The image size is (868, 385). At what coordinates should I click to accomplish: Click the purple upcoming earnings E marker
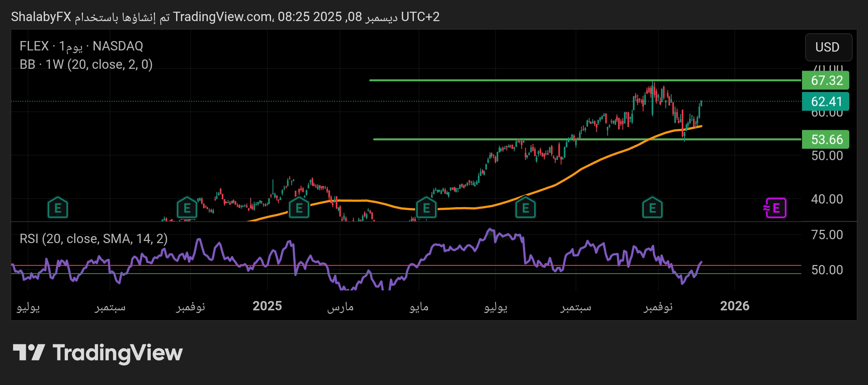tap(775, 208)
